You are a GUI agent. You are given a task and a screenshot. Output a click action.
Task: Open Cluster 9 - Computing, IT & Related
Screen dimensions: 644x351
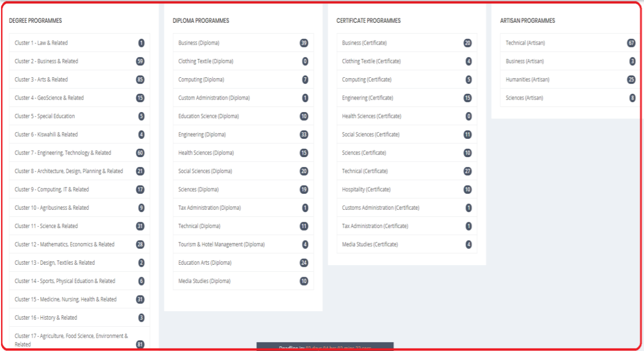tap(52, 189)
